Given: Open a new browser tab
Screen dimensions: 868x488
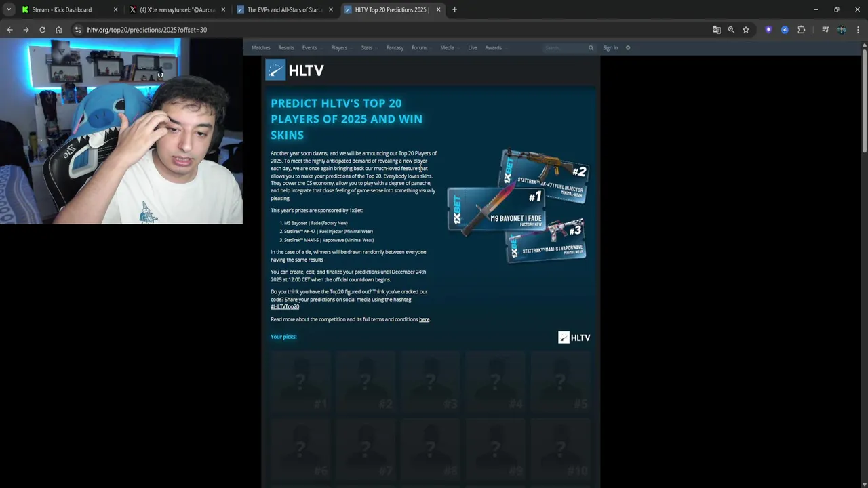Looking at the screenshot, I should point(454,9).
